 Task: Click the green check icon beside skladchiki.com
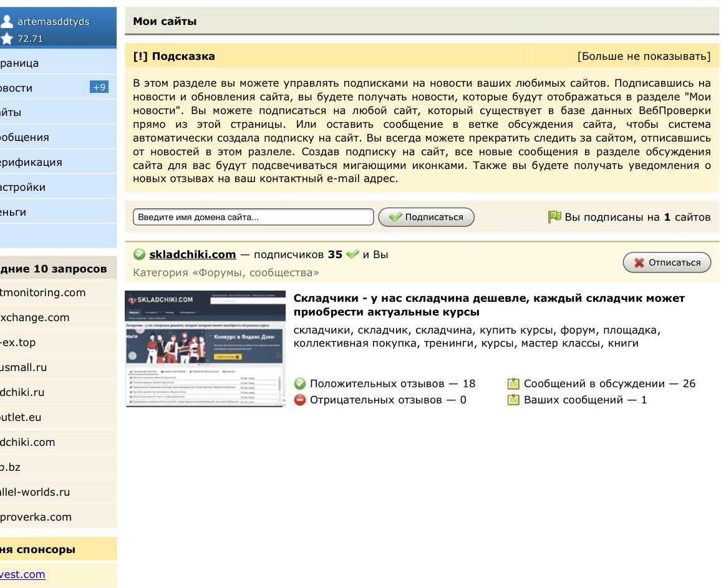point(140,254)
